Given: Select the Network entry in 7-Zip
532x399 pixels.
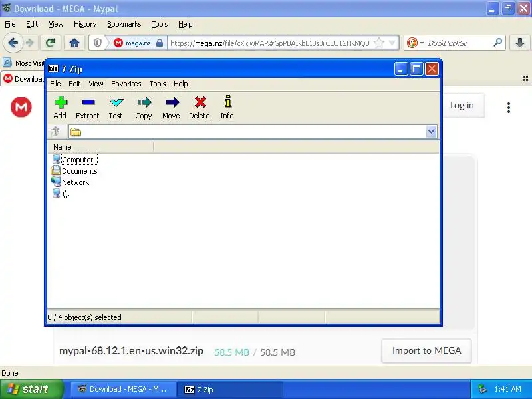Looking at the screenshot, I should 70,182.
